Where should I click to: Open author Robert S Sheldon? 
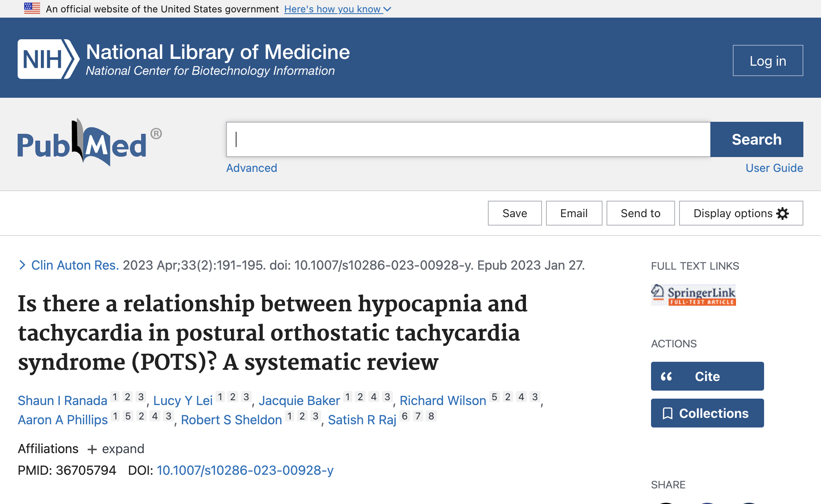click(x=231, y=420)
